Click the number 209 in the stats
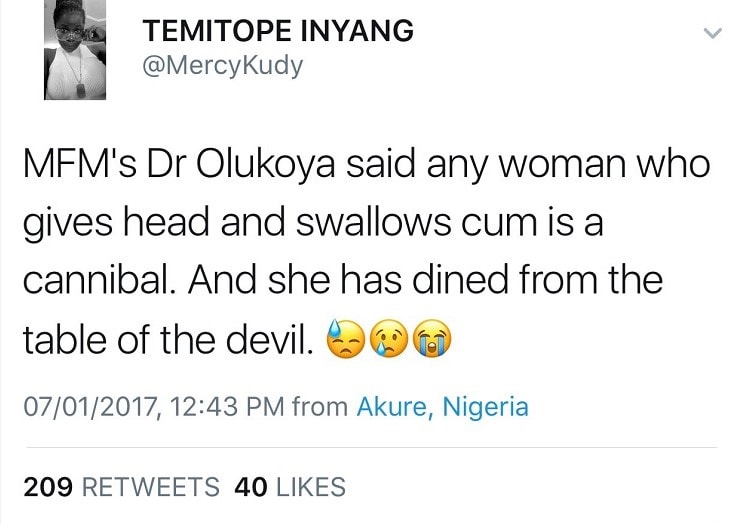This screenshot has height=524, width=740. [47, 487]
